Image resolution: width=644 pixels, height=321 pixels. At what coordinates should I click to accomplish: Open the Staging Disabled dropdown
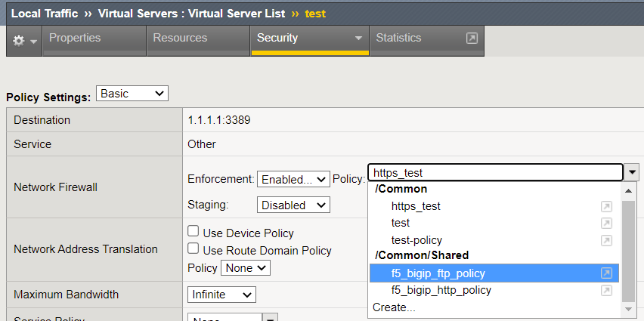pos(293,205)
